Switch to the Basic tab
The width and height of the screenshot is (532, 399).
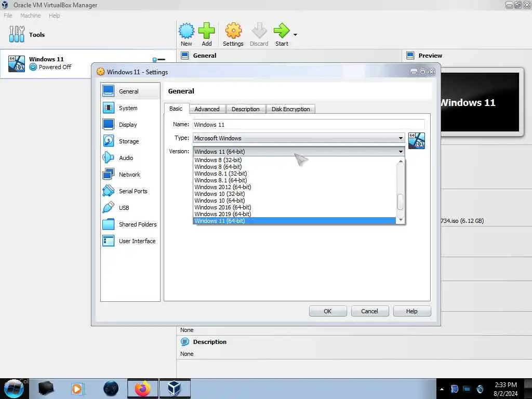pyautogui.click(x=176, y=109)
